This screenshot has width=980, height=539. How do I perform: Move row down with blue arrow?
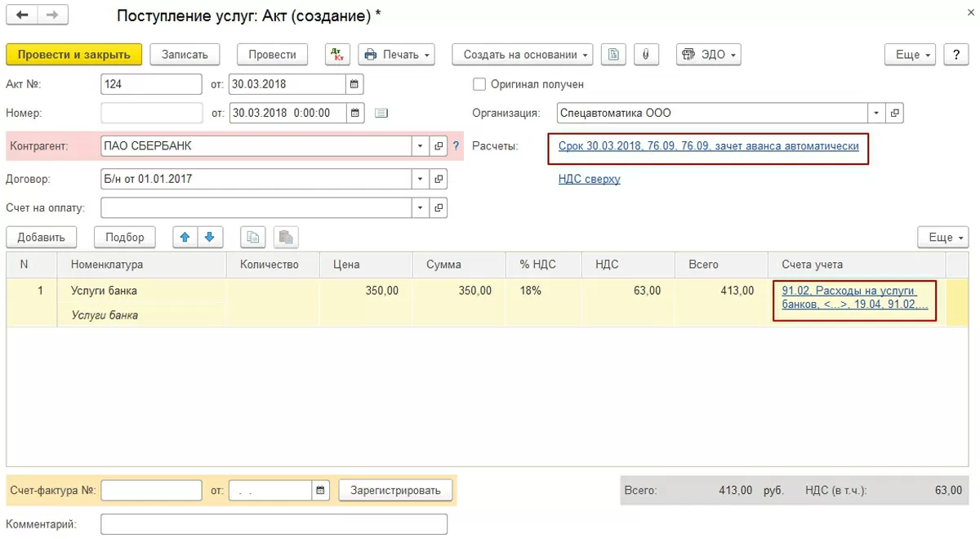click(209, 238)
